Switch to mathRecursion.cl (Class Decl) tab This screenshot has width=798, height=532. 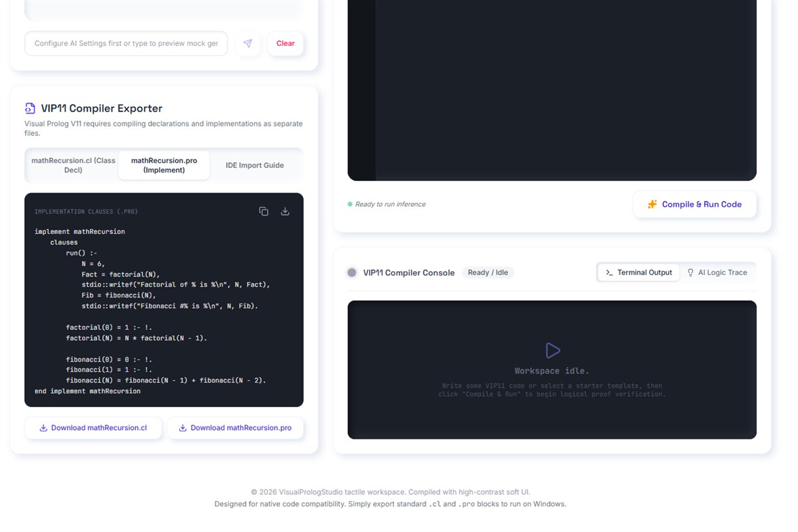[x=73, y=166]
